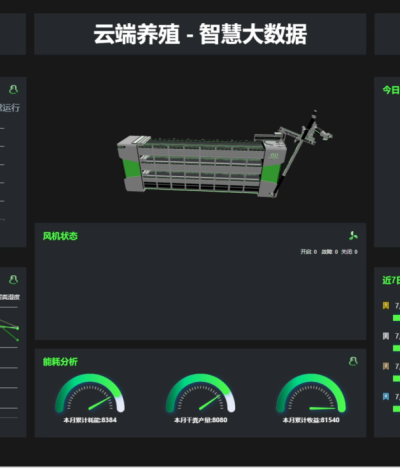The image size is (400, 468).
Task: Click the green icon above 运行 text
Action: tap(13, 89)
